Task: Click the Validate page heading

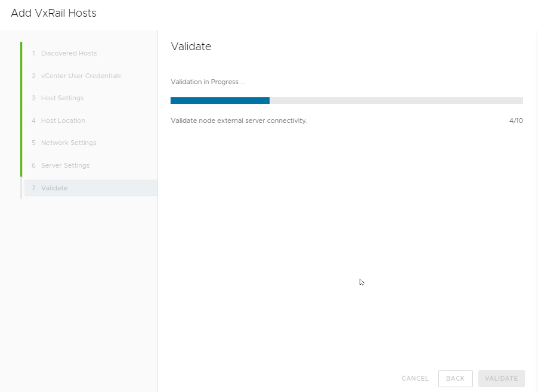Action: point(191,47)
